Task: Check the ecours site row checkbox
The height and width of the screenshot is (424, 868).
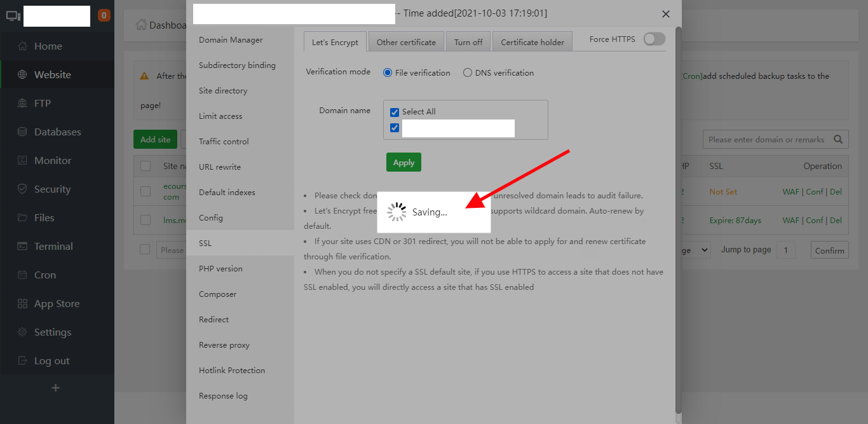Action: (x=146, y=191)
